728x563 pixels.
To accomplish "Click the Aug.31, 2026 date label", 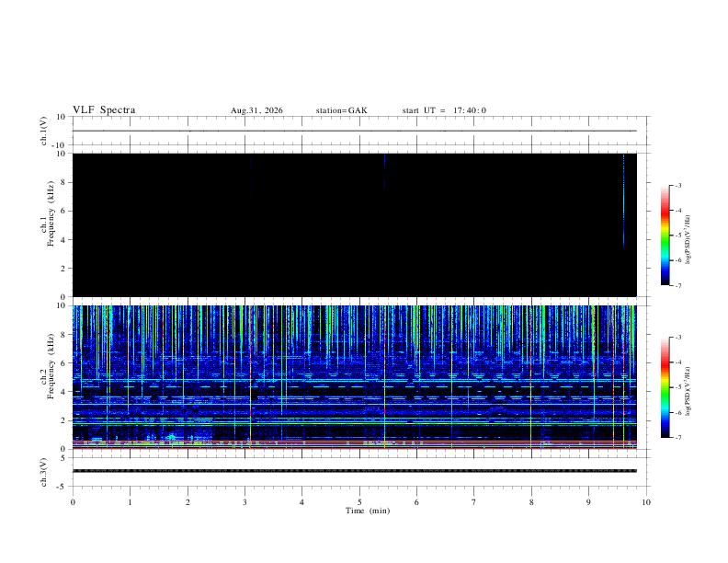I will 256,110.
